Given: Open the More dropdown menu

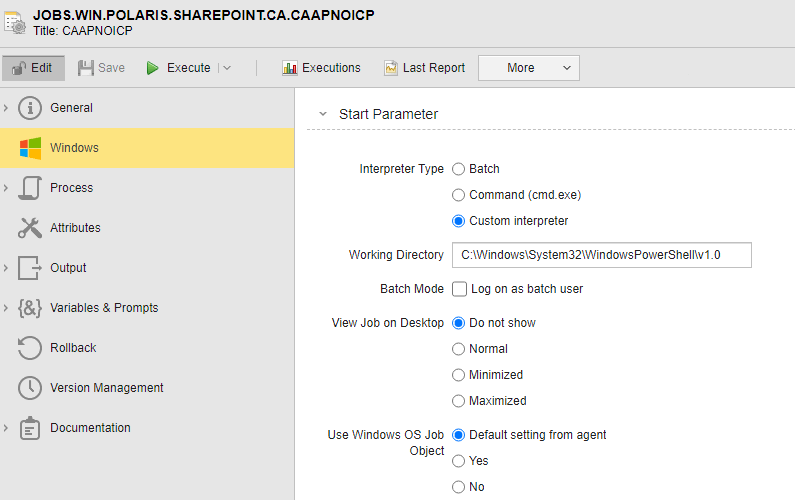Looking at the screenshot, I should pyautogui.click(x=529, y=68).
